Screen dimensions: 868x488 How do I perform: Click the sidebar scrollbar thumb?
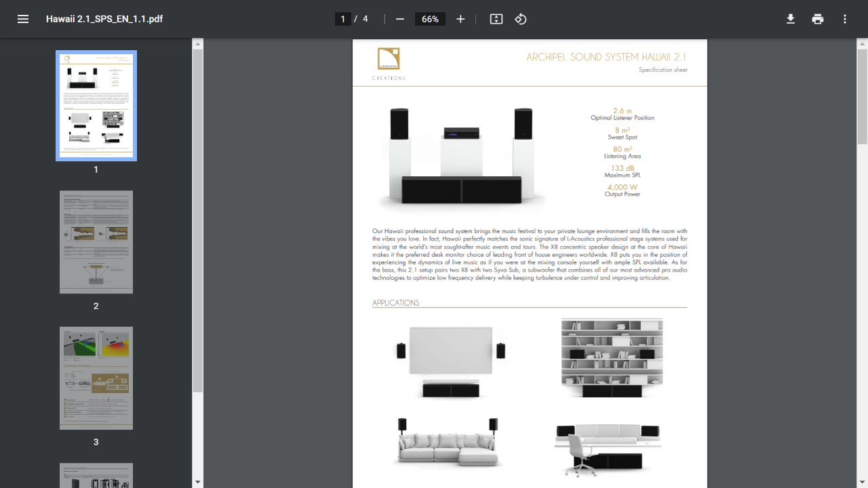(x=198, y=221)
